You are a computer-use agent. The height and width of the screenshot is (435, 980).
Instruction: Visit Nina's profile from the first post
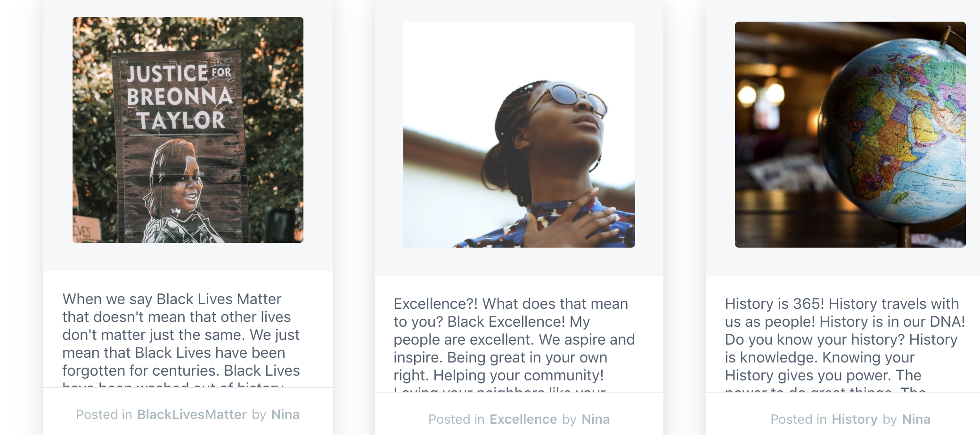(286, 415)
